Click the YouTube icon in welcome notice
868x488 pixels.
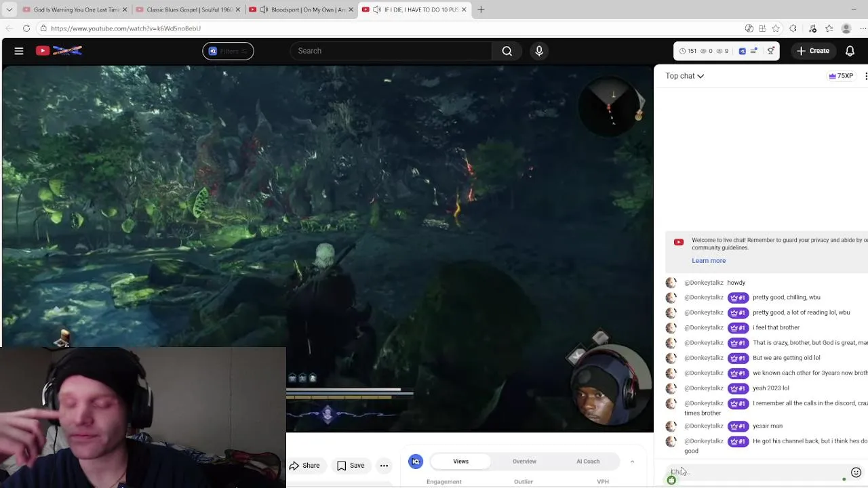(x=679, y=242)
